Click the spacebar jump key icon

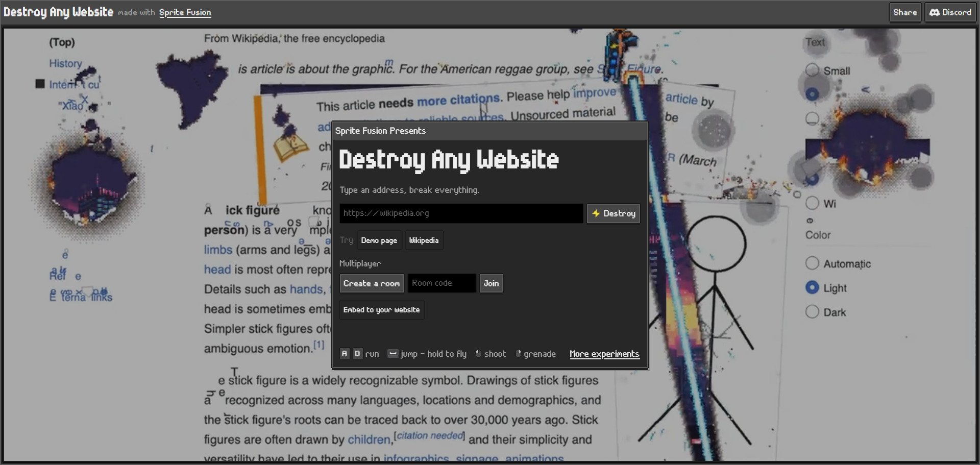click(393, 354)
